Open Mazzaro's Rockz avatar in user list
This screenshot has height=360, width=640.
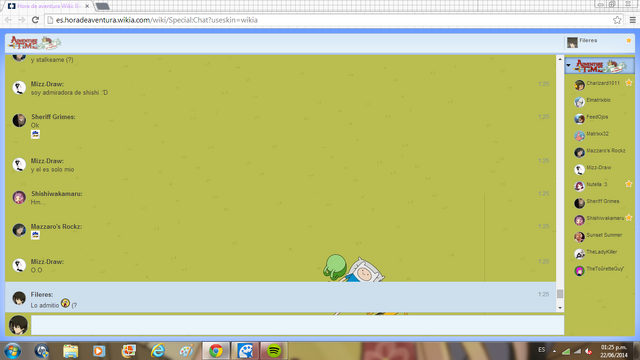tap(579, 153)
